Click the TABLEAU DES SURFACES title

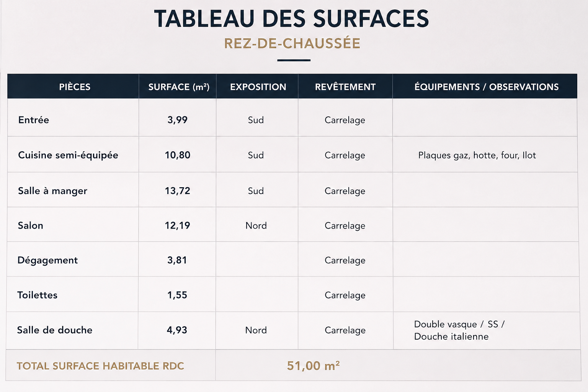pyautogui.click(x=292, y=19)
